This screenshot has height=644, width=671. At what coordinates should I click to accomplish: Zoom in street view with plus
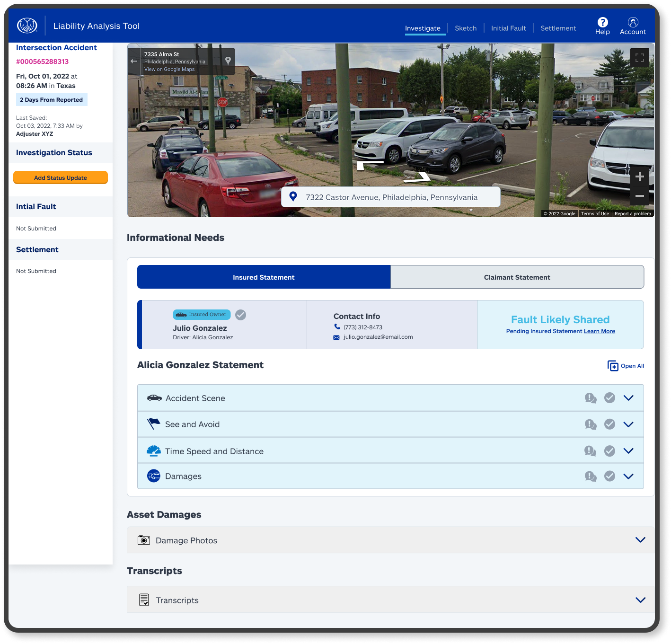pos(640,176)
